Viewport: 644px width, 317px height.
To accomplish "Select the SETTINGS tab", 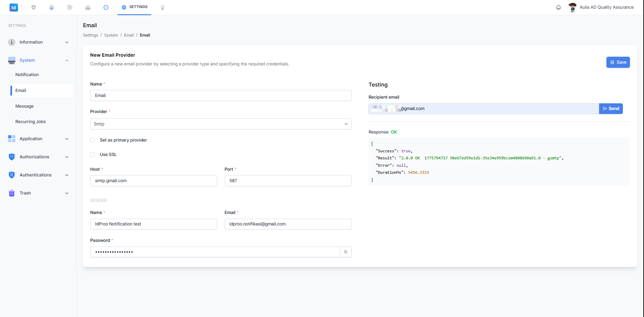I will (134, 7).
